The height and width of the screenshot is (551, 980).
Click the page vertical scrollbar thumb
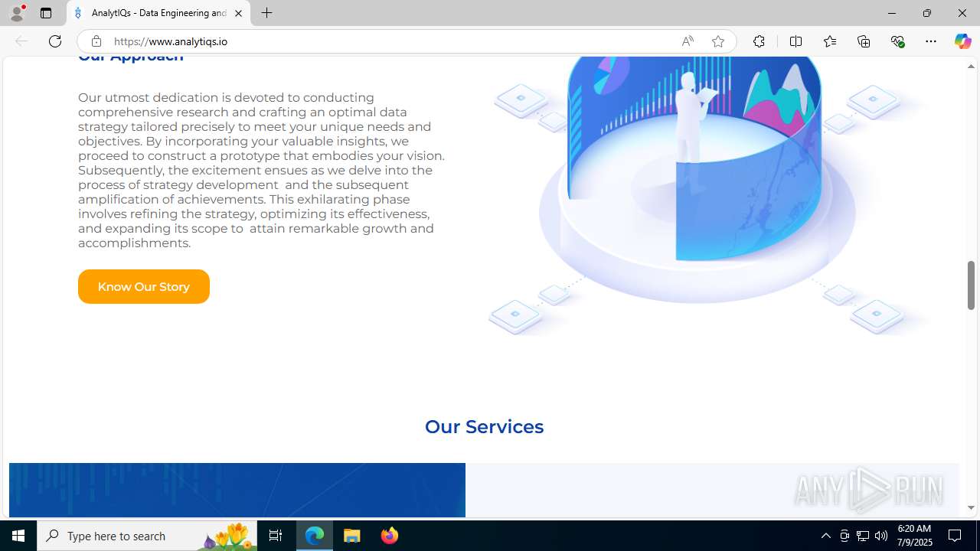(971, 285)
